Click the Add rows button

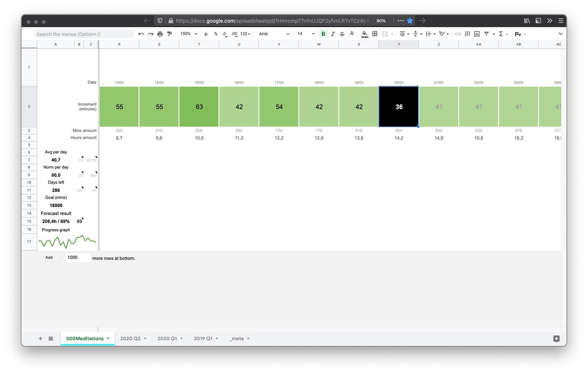coord(49,258)
